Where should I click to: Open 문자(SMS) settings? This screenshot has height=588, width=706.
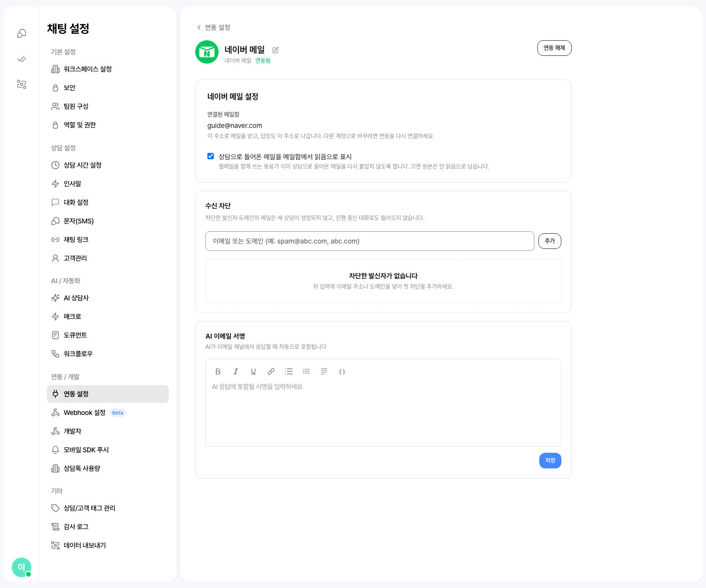(x=108, y=221)
